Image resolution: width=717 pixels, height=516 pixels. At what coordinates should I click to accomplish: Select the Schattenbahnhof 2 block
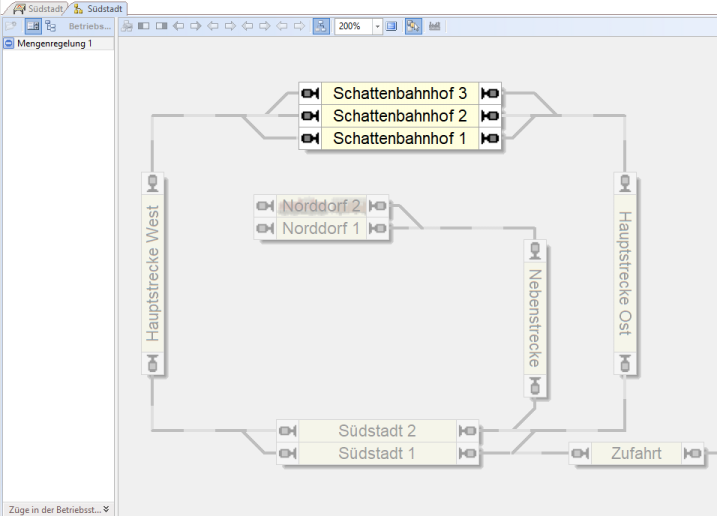click(400, 116)
